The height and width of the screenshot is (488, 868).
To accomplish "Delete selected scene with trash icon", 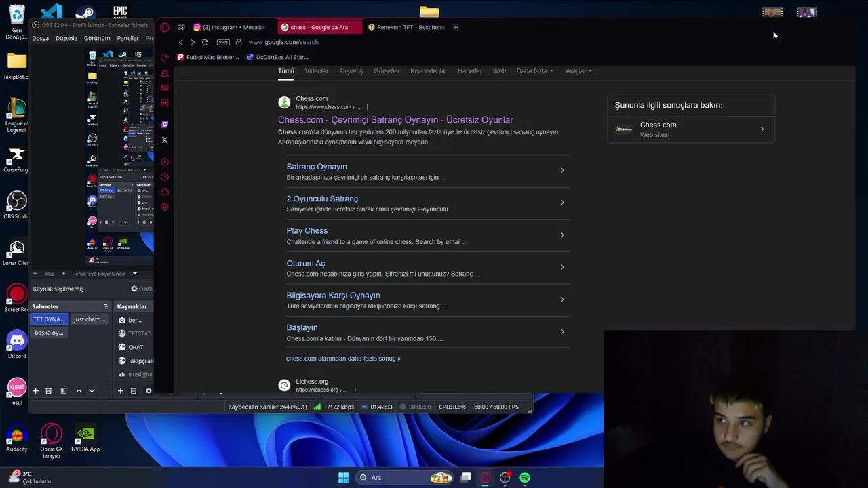I will pos(48,390).
